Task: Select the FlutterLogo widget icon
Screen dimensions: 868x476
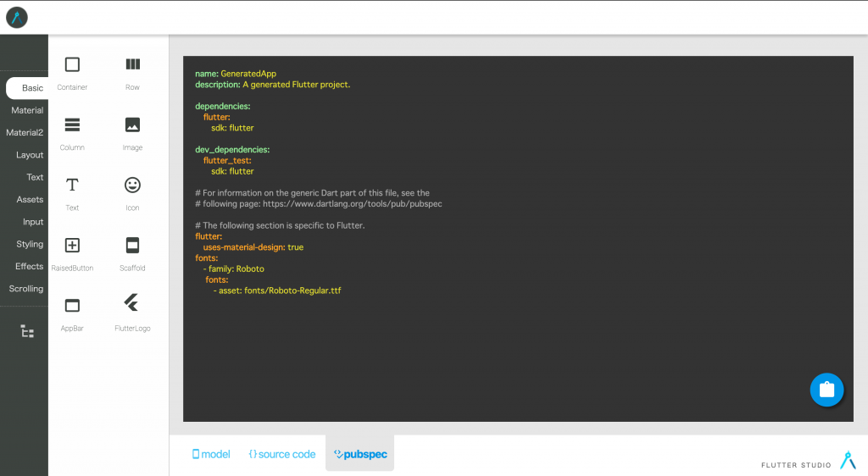Action: (132, 303)
